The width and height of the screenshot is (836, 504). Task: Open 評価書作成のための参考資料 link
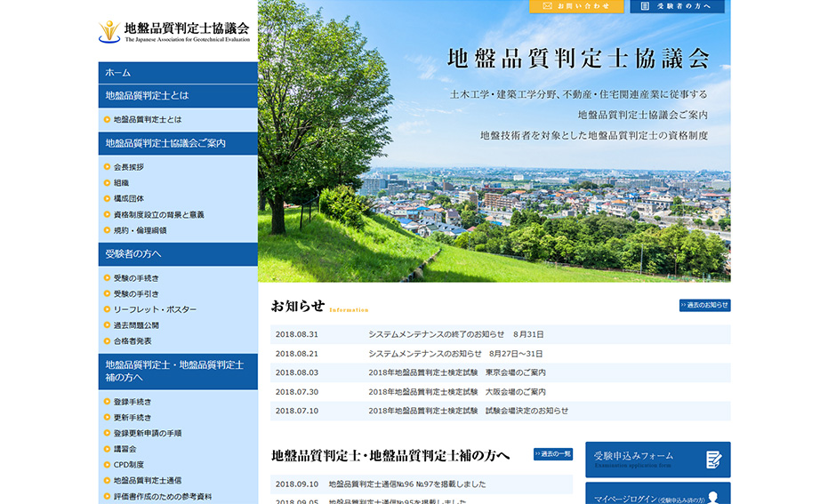(163, 497)
